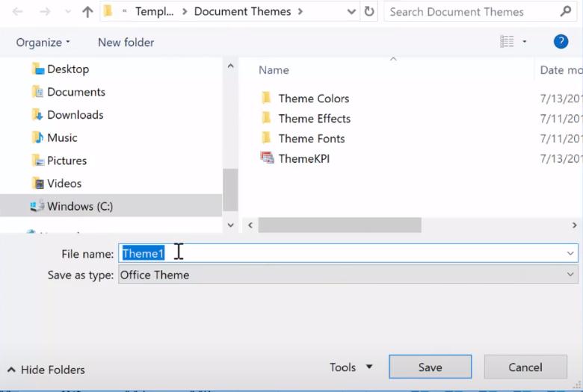The height and width of the screenshot is (392, 583).
Task: Go up one folder level
Action: [87, 11]
